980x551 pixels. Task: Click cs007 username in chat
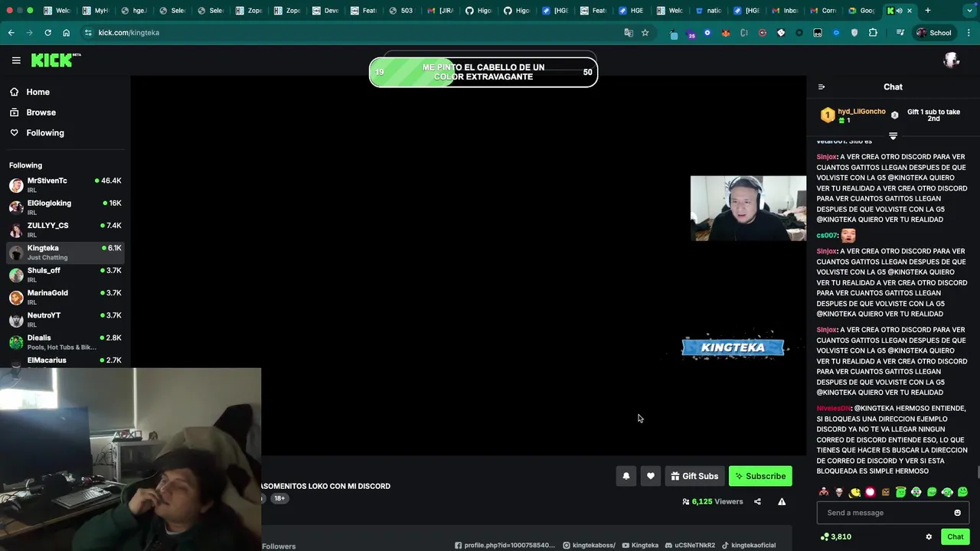[x=827, y=236]
